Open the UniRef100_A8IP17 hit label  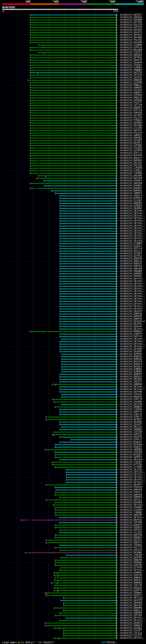pos(131,15)
